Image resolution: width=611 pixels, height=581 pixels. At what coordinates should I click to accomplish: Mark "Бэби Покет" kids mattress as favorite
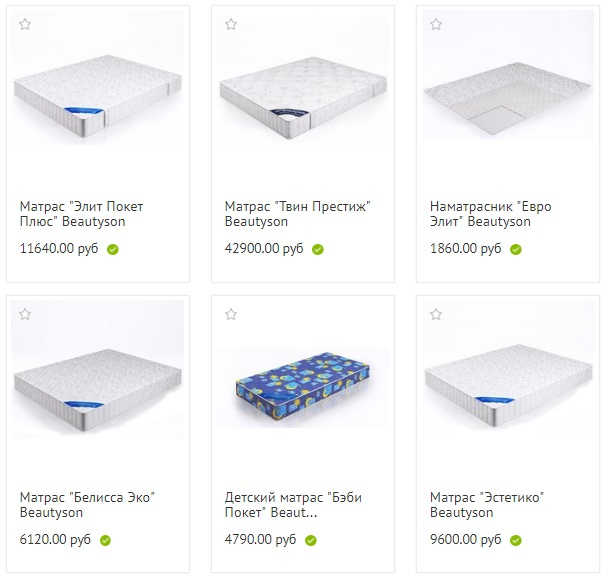(231, 314)
